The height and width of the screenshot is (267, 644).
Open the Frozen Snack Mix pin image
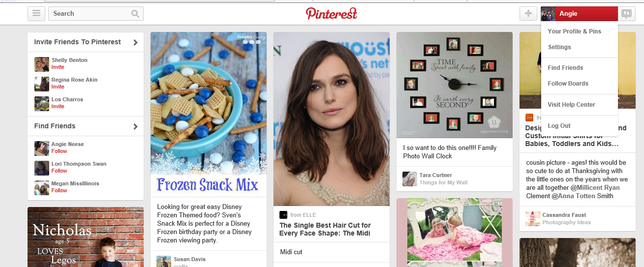tap(209, 114)
